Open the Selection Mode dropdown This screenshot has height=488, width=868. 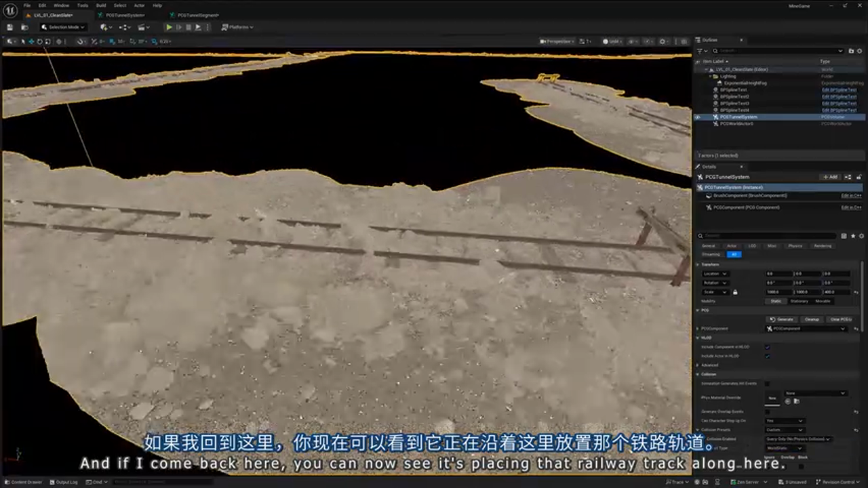click(x=63, y=27)
